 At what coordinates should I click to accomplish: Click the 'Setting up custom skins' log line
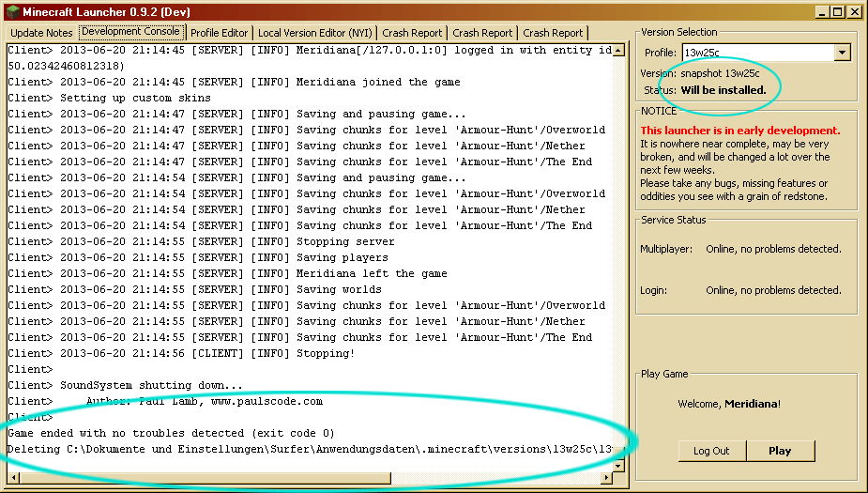[x=109, y=98]
